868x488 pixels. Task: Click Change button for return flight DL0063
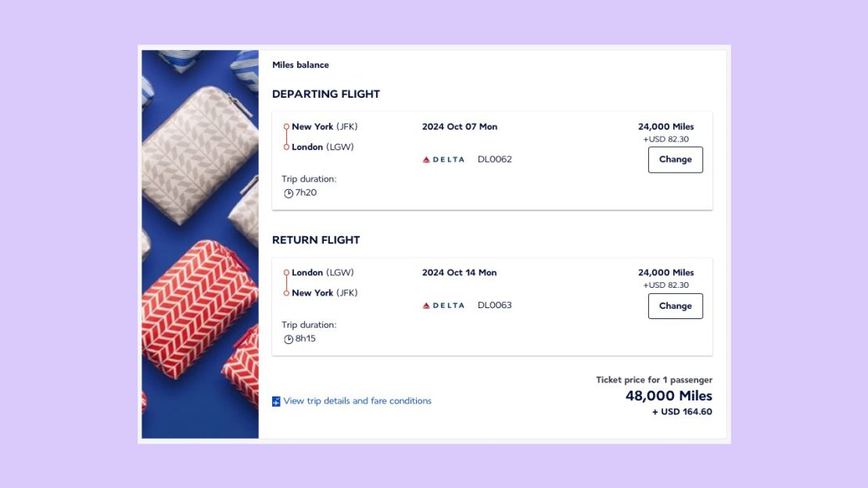pyautogui.click(x=676, y=306)
